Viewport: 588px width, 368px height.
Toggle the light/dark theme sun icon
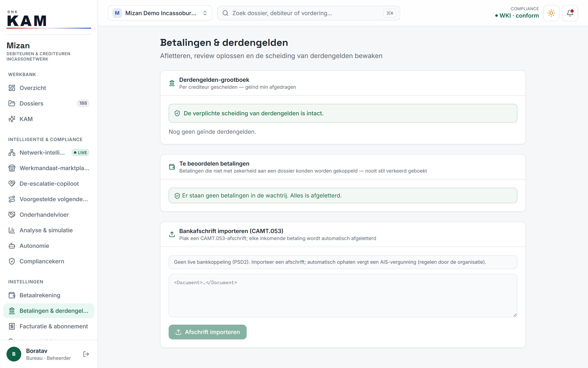551,13
